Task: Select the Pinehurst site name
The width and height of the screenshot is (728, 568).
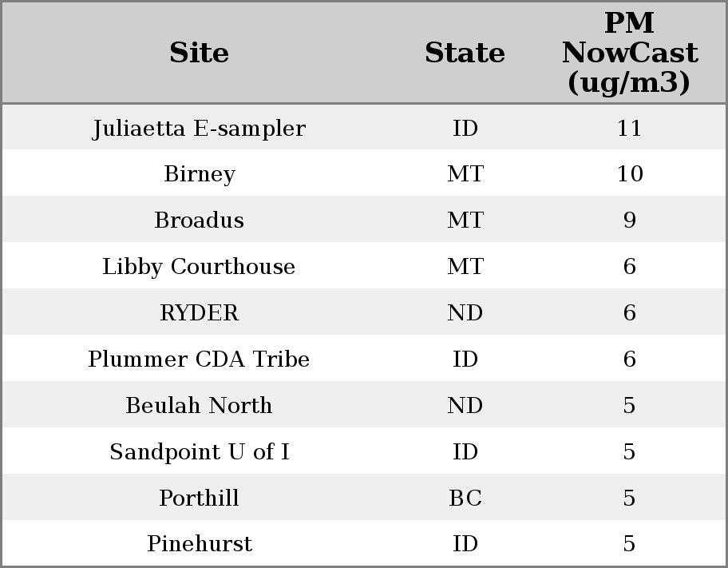Action: coord(199,544)
